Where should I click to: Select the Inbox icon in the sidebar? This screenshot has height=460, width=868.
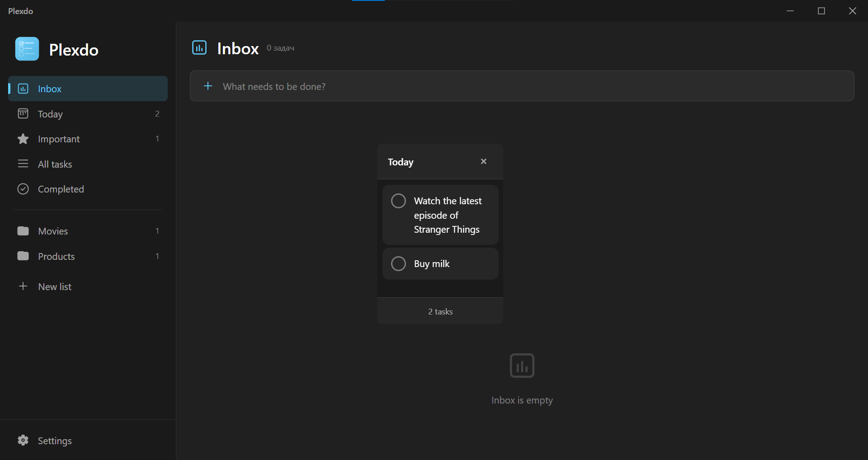click(23, 89)
